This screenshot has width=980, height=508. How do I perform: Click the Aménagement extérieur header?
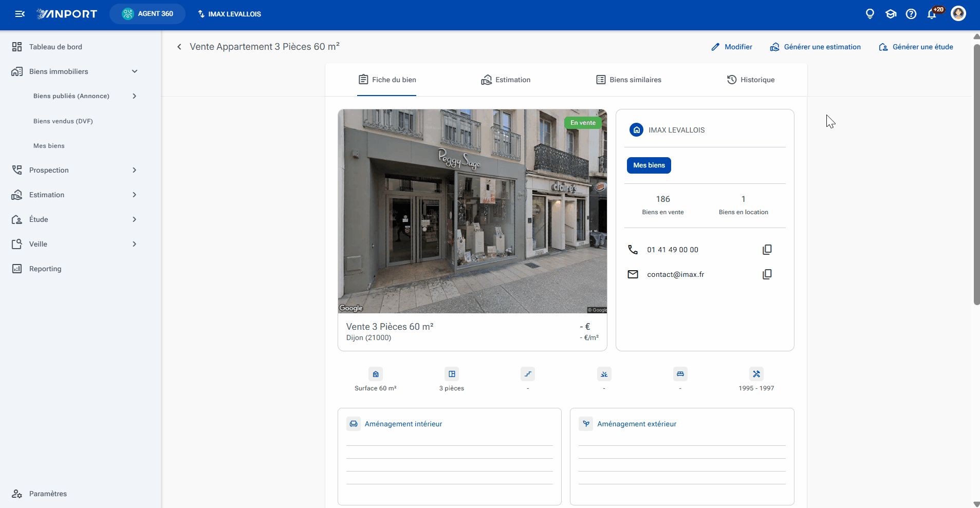tap(637, 424)
